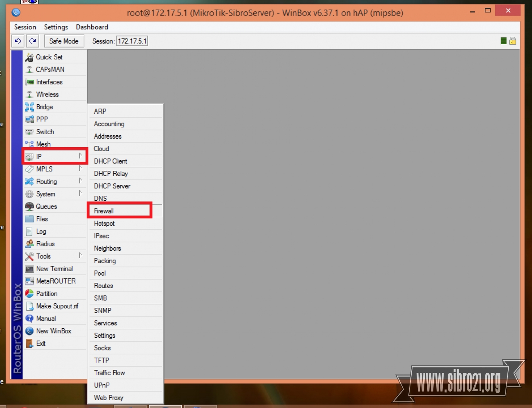Click the Session address field
The width and height of the screenshot is (532, 408).
tap(132, 41)
